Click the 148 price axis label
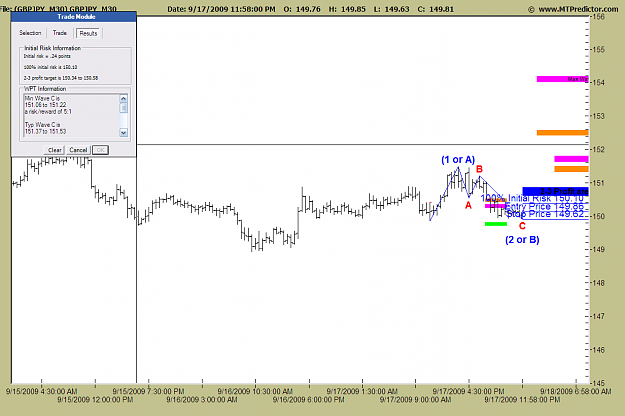This screenshot has width=625, height=416. point(598,283)
